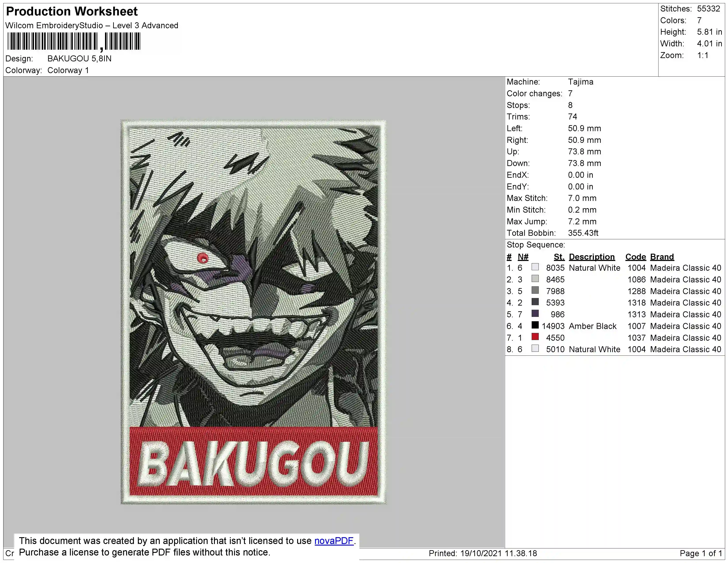Click the red swatch for code 1037

[x=535, y=337]
